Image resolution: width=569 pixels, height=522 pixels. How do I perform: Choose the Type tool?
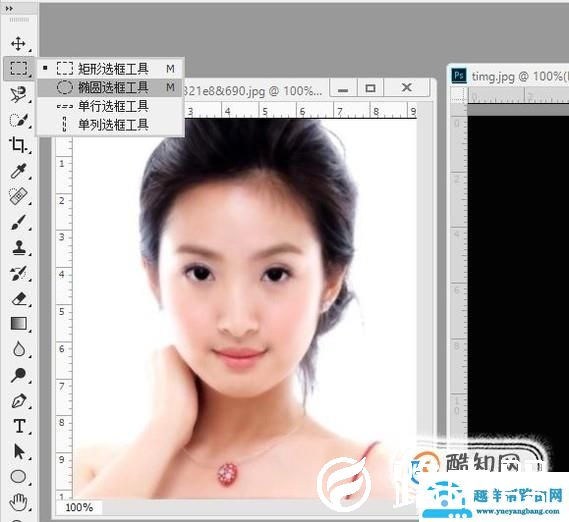(19, 426)
